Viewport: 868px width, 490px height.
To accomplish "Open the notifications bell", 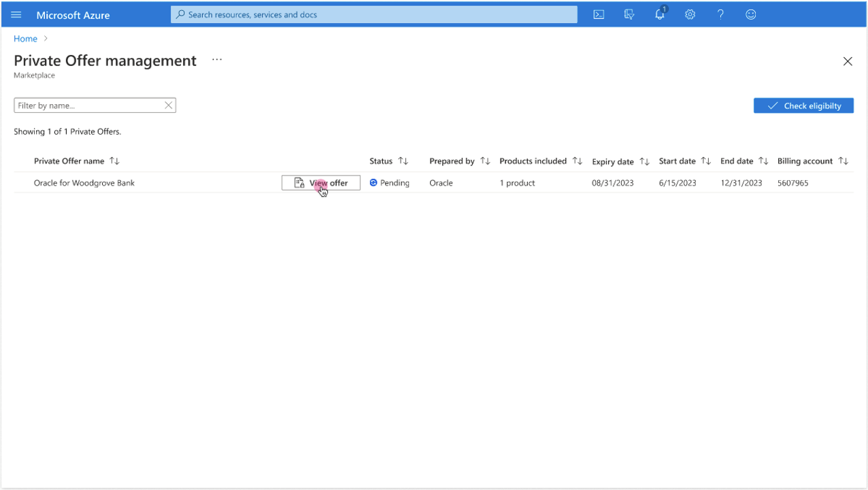I will tap(659, 14).
